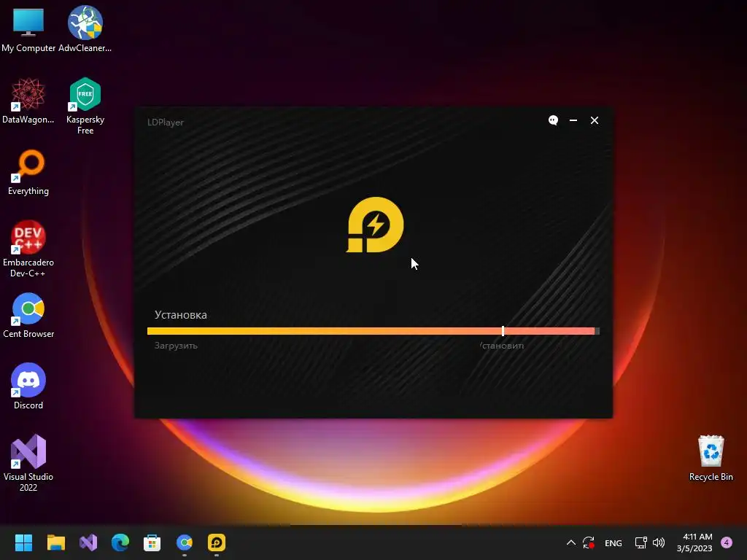Screen dimensions: 747x560
Task: Select the Kaspersky Free desktop icon
Action: click(85, 106)
